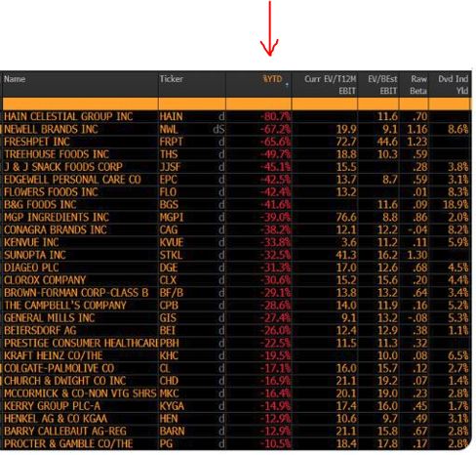Viewport: 476px width, 455px height.
Task: Select PROCTER & GAMBLE CO/THE name
Action: point(68,444)
